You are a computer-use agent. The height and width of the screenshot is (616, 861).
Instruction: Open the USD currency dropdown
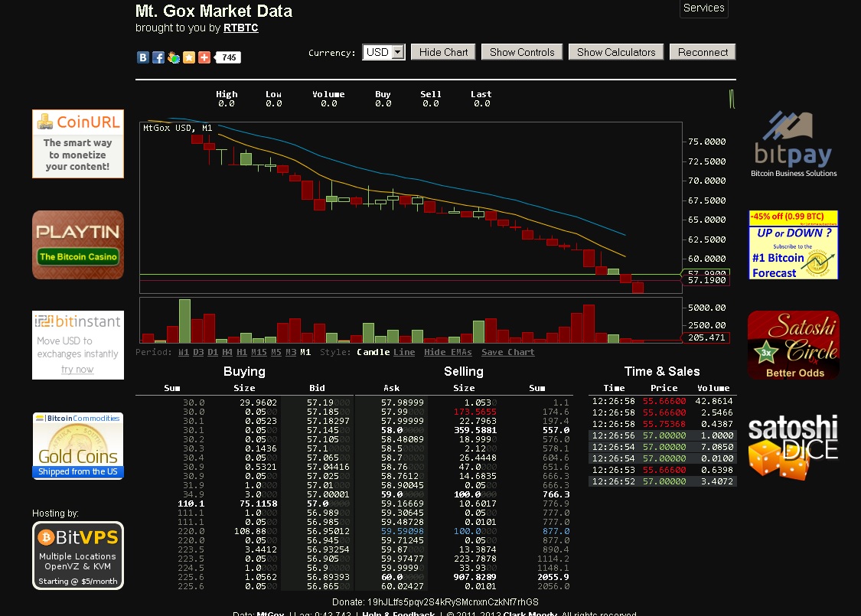click(x=384, y=52)
